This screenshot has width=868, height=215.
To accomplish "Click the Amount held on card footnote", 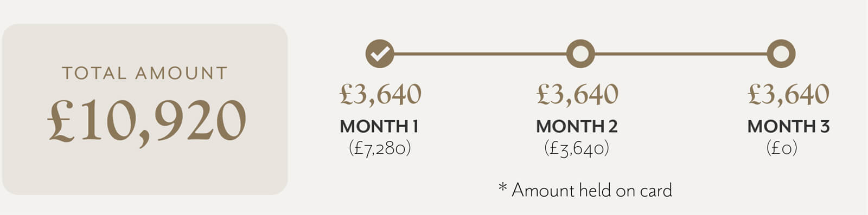I will 592,190.
